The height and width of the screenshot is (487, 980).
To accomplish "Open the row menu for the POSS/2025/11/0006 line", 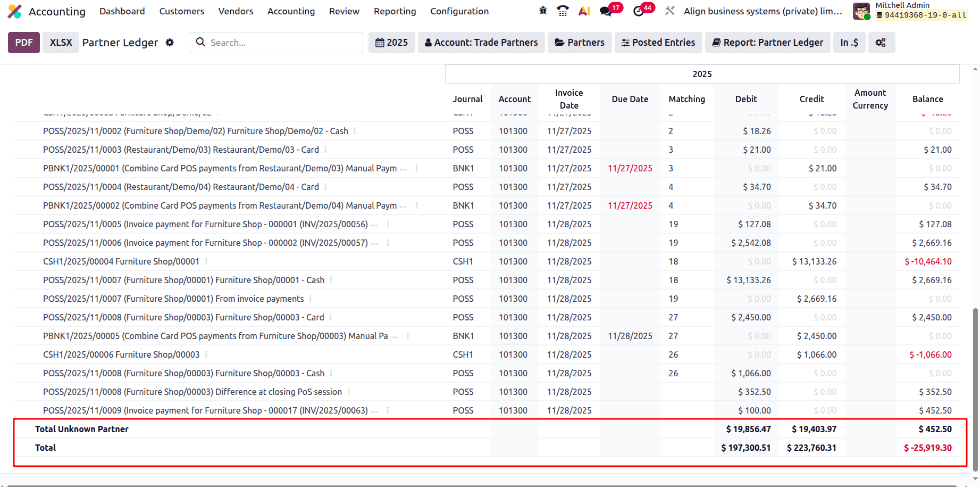I will (x=388, y=243).
